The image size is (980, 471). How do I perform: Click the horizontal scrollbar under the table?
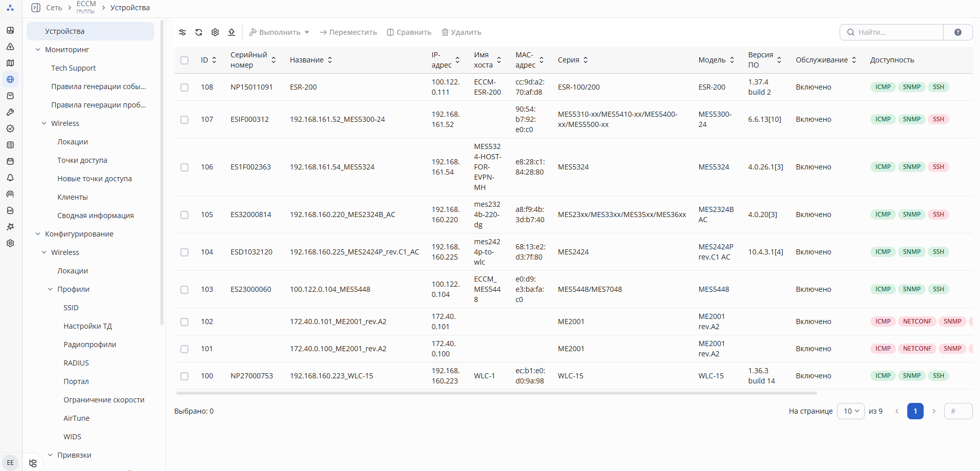coord(496,393)
